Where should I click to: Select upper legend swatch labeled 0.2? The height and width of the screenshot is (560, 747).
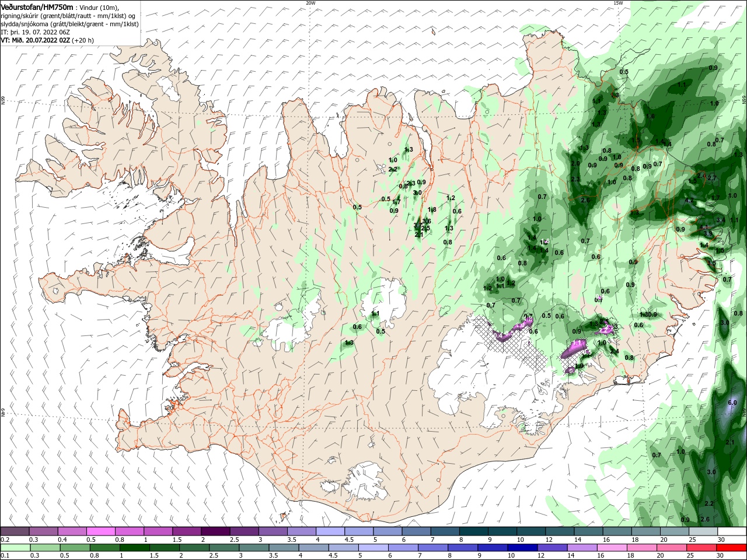click(x=15, y=531)
